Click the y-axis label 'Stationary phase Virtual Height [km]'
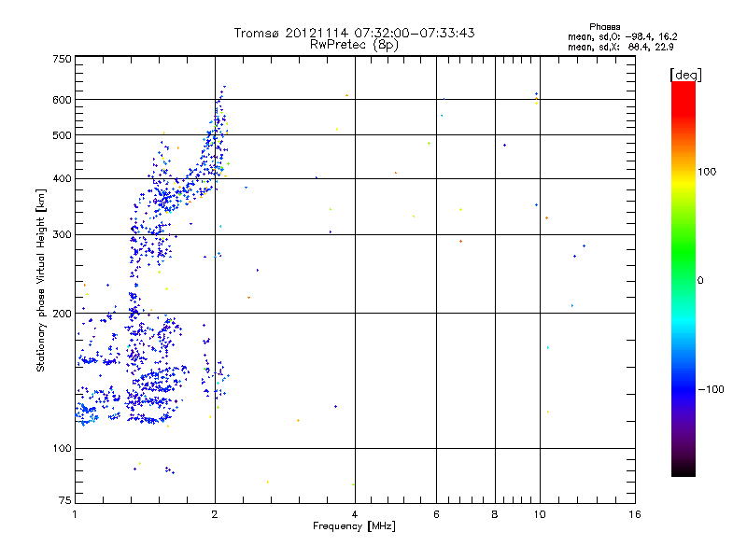 pos(40,281)
